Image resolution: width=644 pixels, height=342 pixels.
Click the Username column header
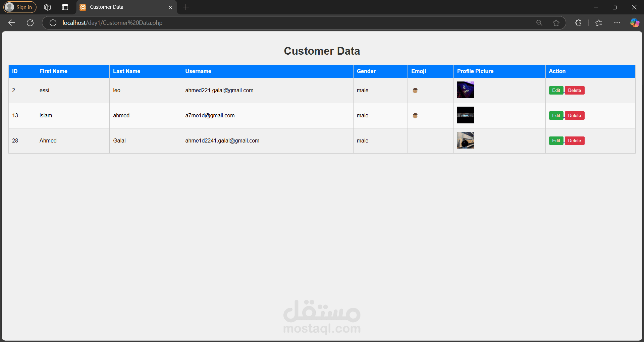pyautogui.click(x=268, y=71)
